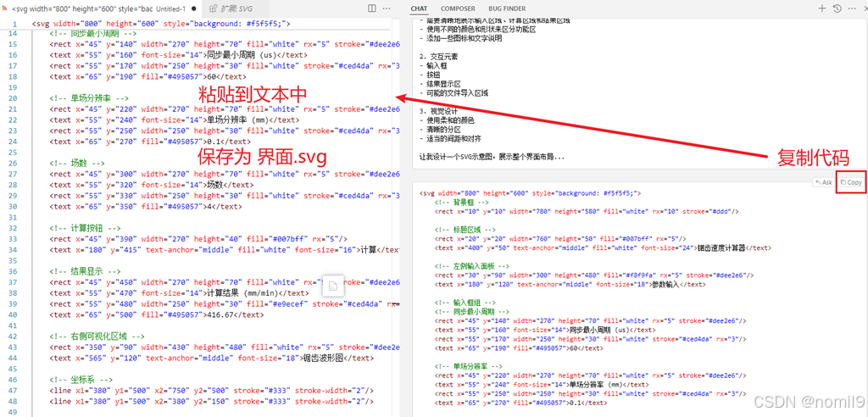The width and height of the screenshot is (868, 417).
Task: Click 锯齿波形图 text on line 44
Action: [321, 358]
